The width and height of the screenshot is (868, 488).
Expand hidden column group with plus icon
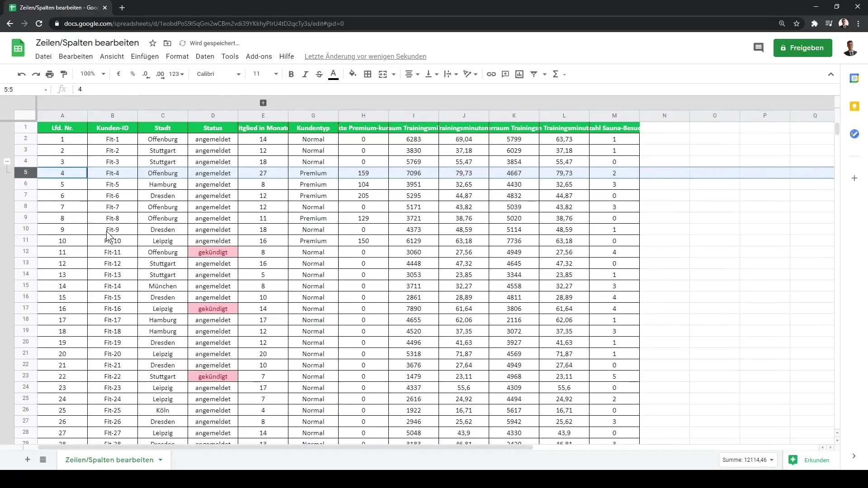264,103
